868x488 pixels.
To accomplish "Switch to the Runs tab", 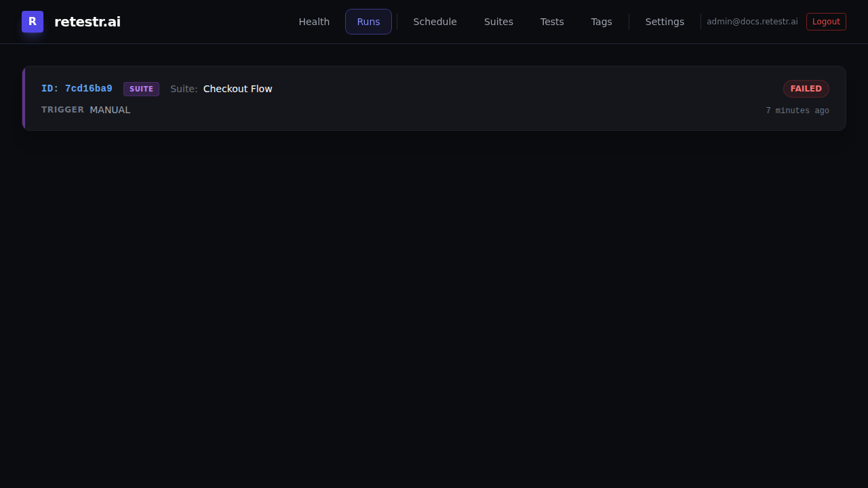I will pos(368,22).
